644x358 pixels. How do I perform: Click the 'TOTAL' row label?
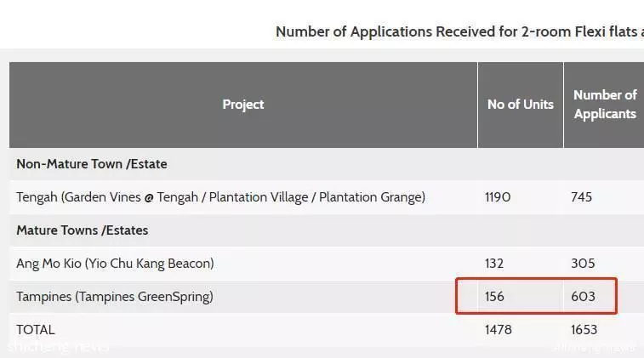point(36,330)
